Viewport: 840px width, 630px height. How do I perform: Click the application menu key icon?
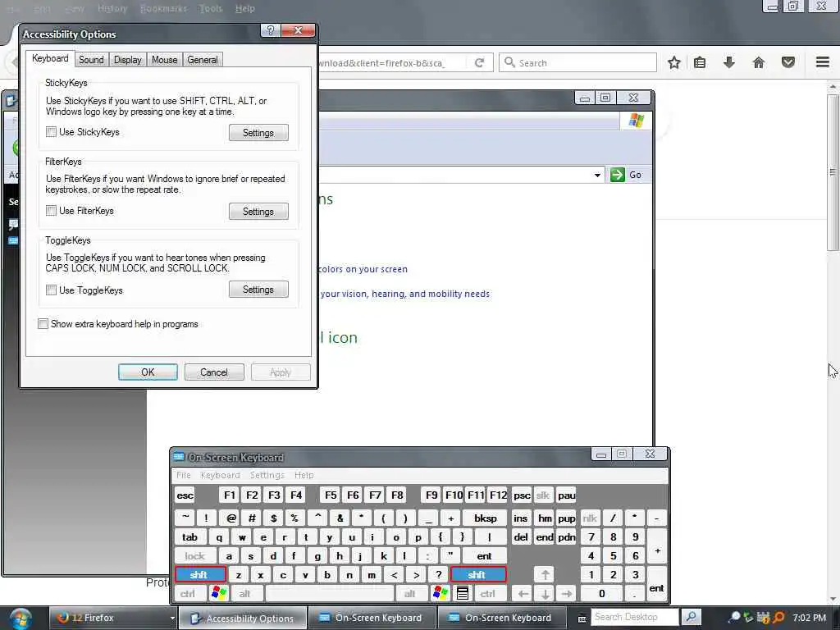(x=463, y=594)
